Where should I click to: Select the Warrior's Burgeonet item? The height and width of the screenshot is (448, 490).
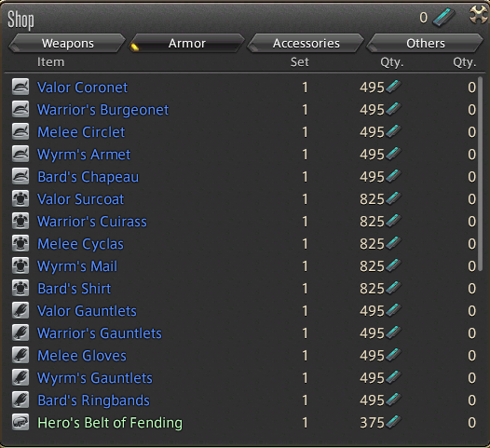(102, 110)
